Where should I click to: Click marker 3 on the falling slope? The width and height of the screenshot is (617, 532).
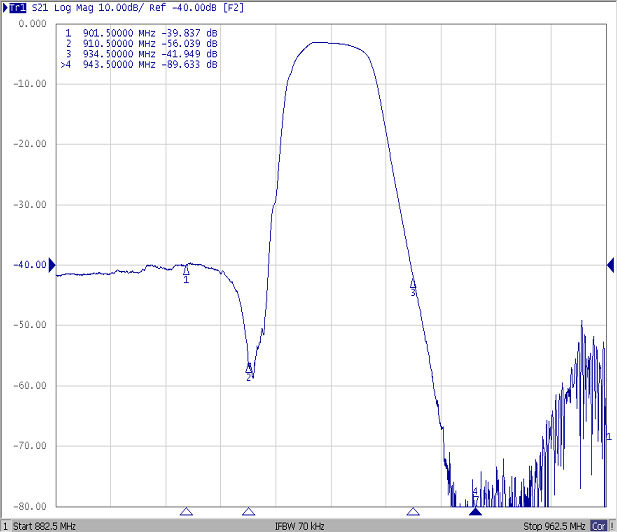pos(413,284)
